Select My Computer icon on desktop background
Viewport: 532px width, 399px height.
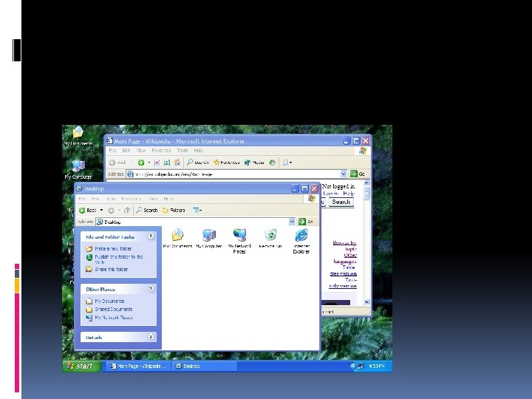point(78,169)
